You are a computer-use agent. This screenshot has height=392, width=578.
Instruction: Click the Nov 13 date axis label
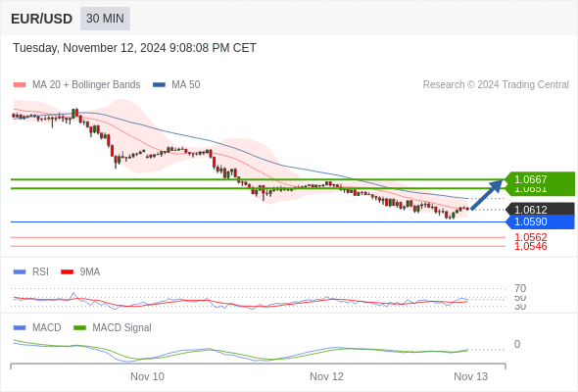click(471, 376)
